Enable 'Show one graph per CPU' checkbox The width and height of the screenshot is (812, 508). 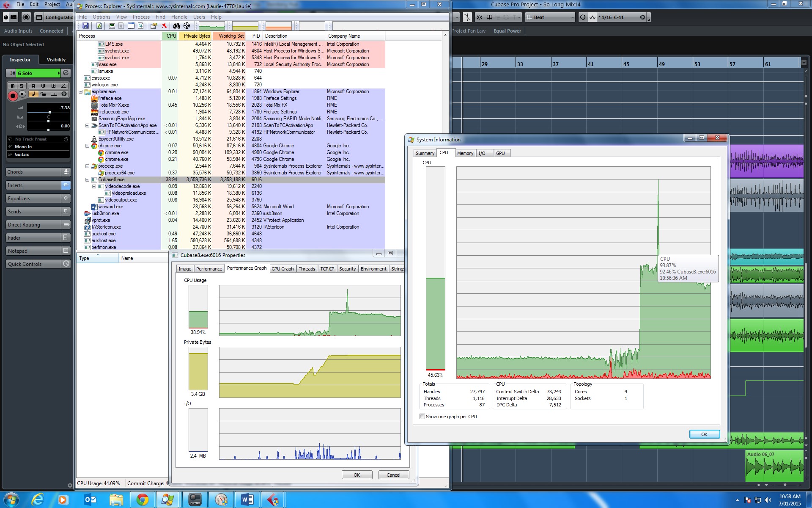(x=422, y=417)
